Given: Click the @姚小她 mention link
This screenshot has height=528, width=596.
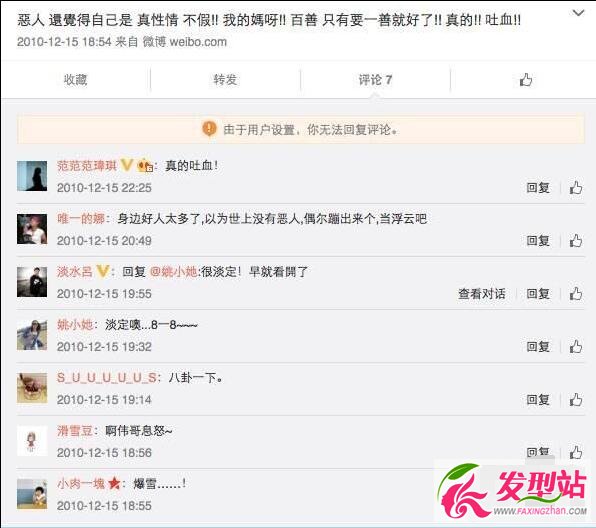Looking at the screenshot, I should pyautogui.click(x=174, y=272).
